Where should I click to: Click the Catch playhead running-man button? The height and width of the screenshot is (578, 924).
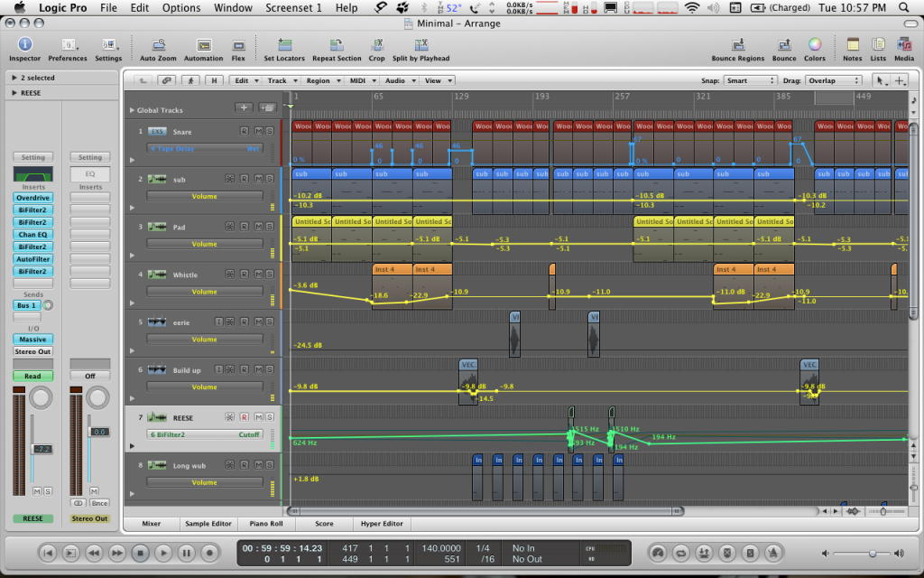point(190,80)
